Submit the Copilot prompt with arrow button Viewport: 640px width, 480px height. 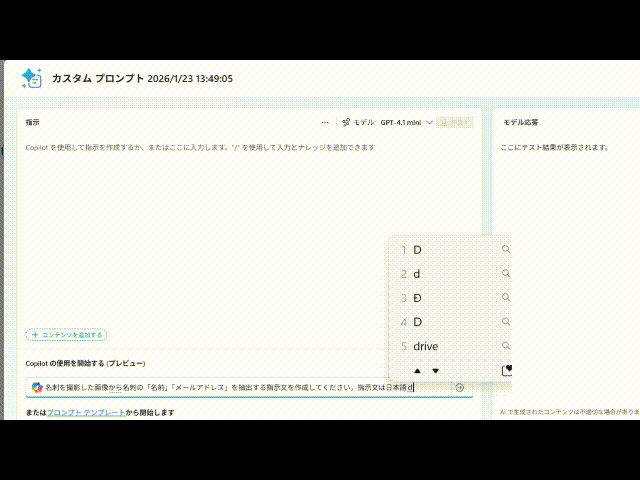pos(459,387)
